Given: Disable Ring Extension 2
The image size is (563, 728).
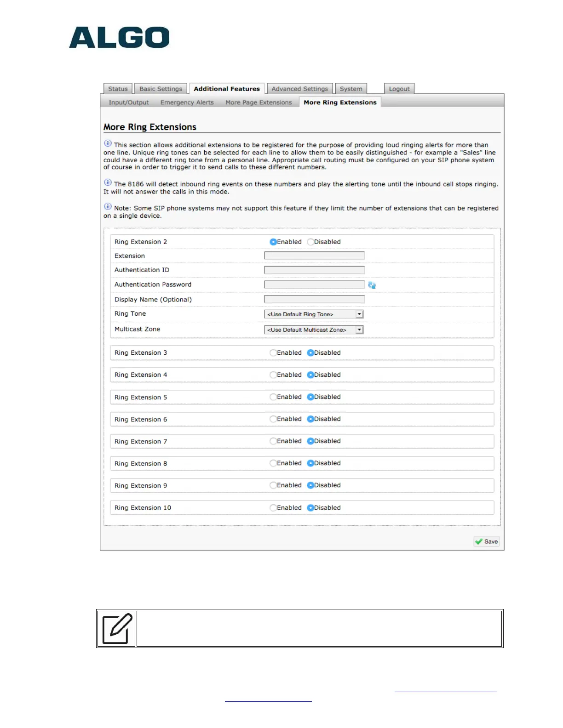Looking at the screenshot, I should (310, 242).
